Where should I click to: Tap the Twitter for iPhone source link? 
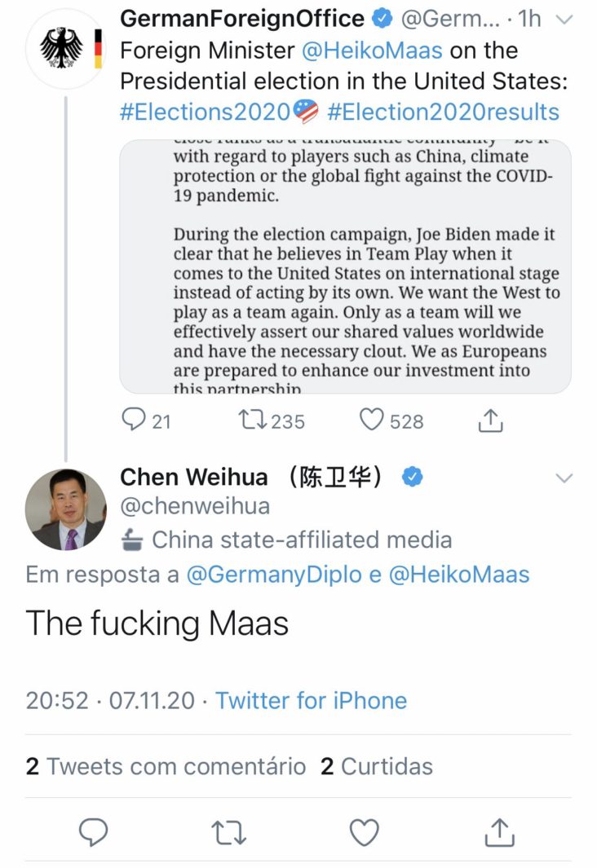coord(311,700)
